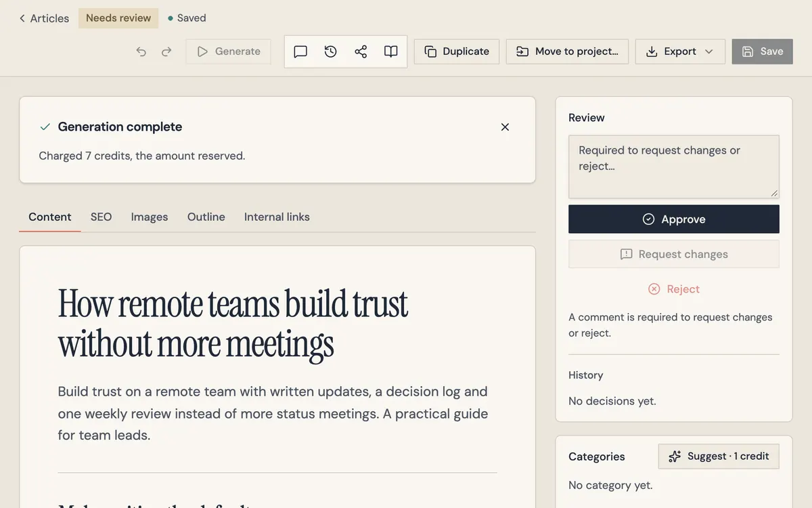Click the Saved status indicator

(x=187, y=18)
